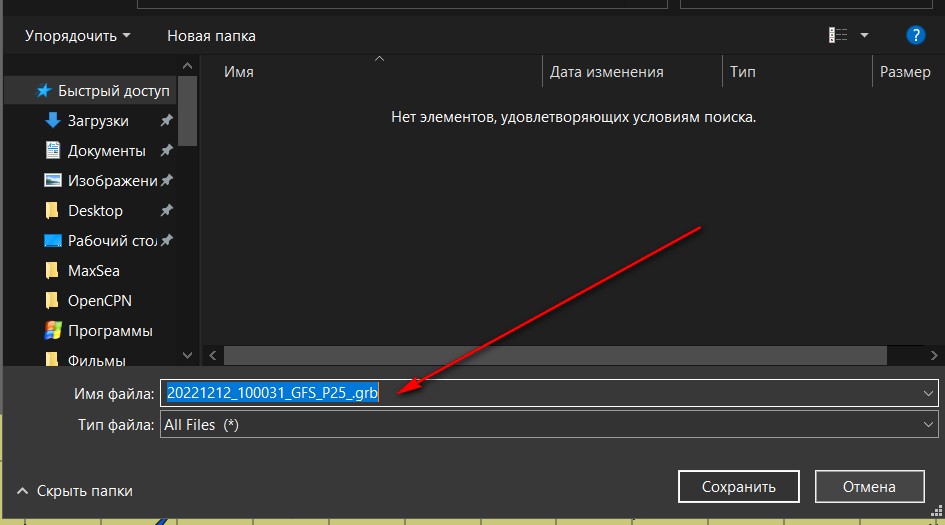Open the Упорядочить menu
This screenshot has height=525, width=945.
point(78,35)
